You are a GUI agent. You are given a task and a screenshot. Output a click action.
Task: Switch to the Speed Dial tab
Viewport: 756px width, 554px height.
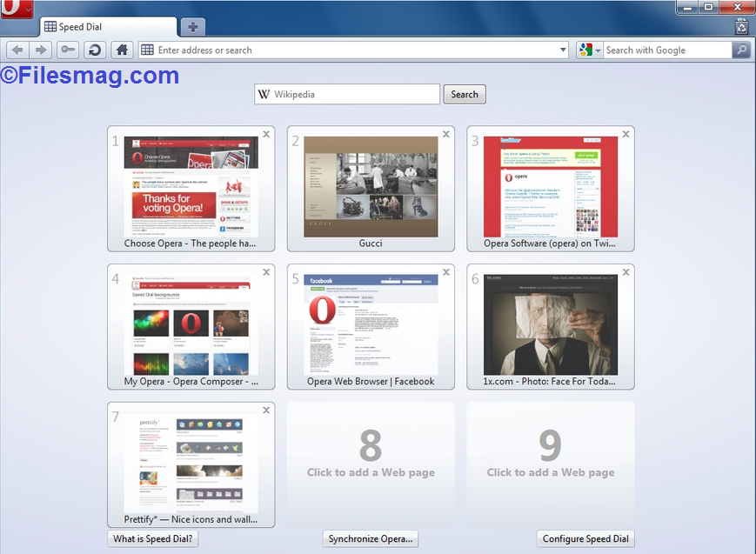point(109,27)
